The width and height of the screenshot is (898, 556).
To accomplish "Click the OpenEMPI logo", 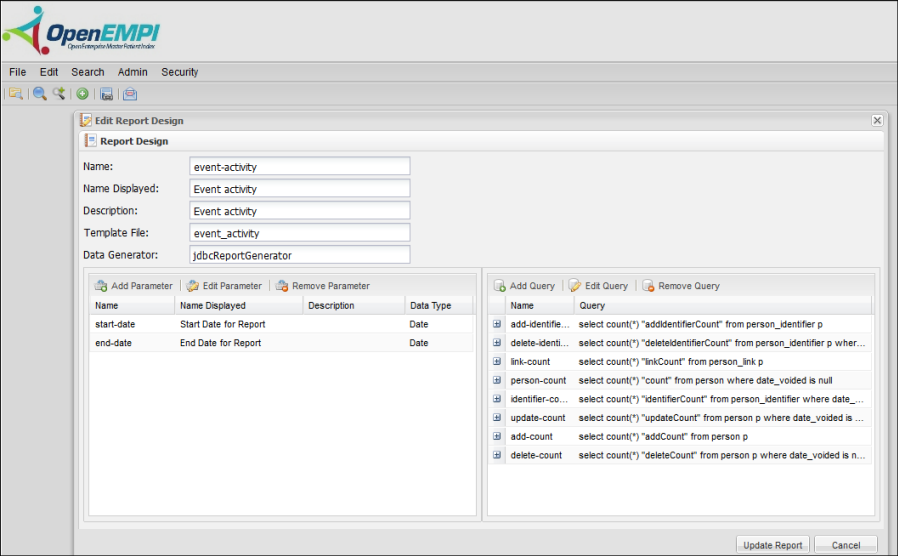I will click(x=81, y=31).
